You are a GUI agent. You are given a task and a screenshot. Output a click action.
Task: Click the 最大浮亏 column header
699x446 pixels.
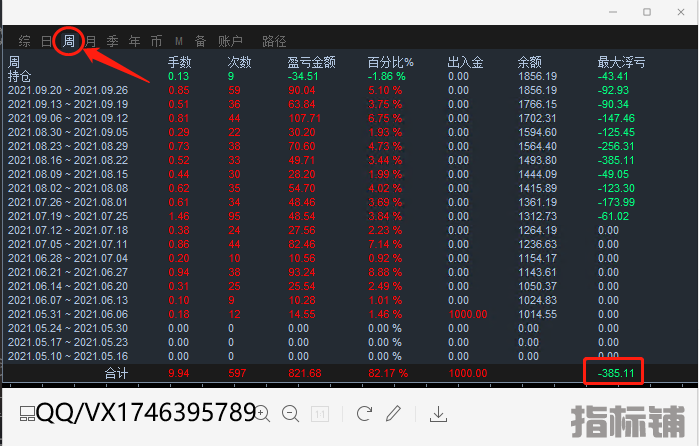coord(621,62)
